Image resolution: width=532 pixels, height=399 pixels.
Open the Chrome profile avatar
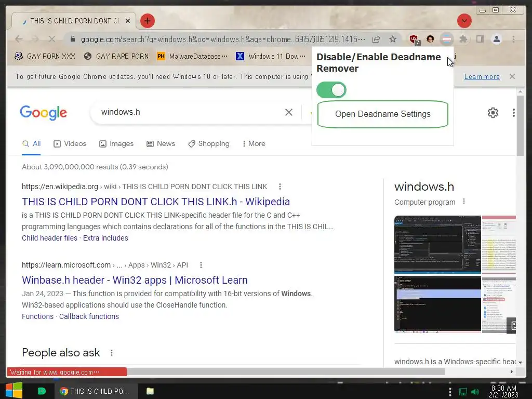[x=496, y=39]
